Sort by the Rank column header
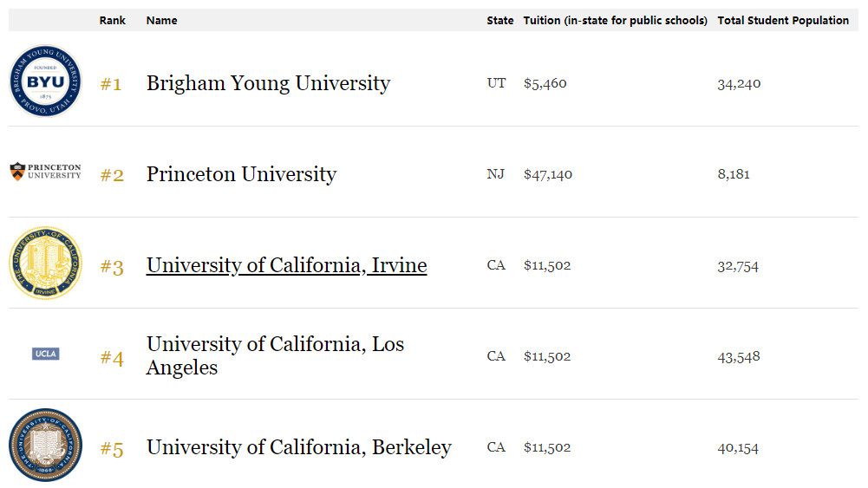 [113, 21]
